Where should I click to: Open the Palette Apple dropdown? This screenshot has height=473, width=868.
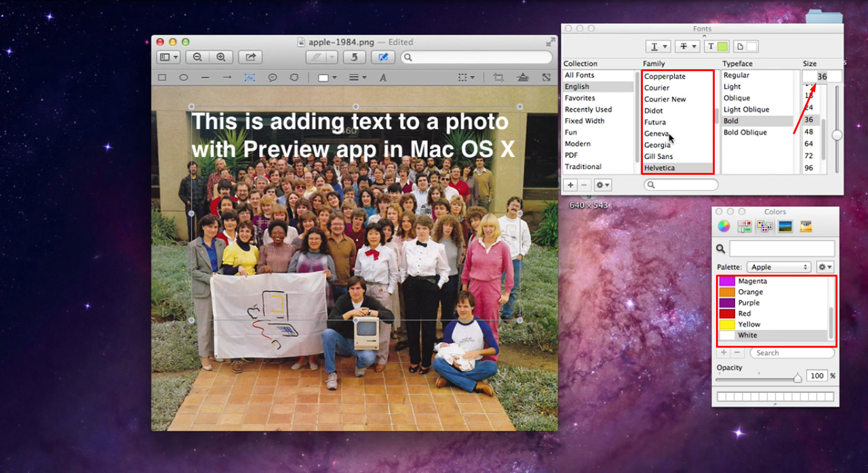click(x=778, y=267)
